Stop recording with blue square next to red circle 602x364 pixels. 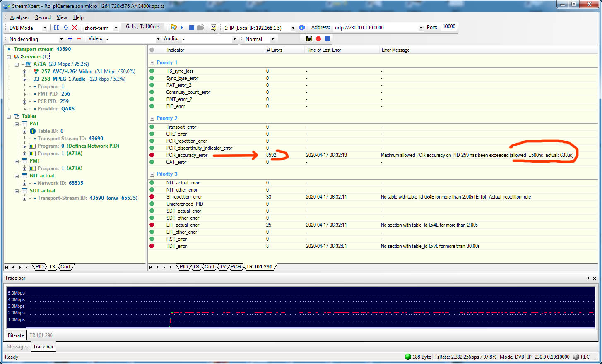tap(327, 38)
